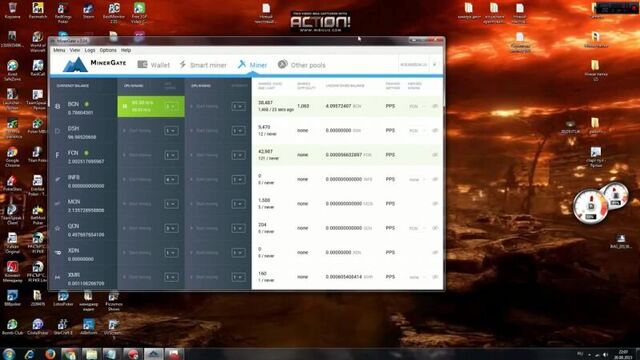This screenshot has height=360, width=640.
Task: Switch to the Smart miner tab
Action: click(x=203, y=65)
